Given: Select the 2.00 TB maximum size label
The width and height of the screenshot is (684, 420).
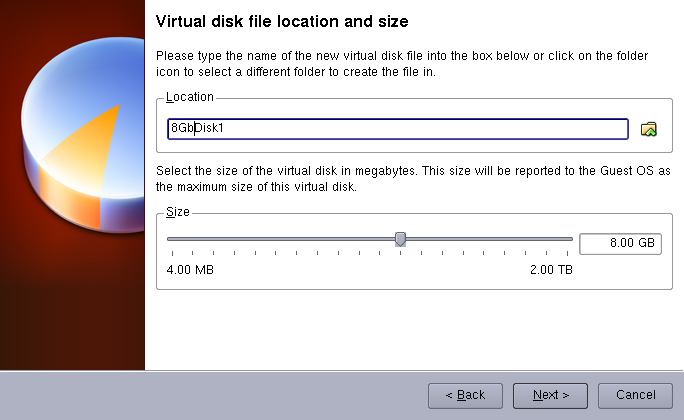Looking at the screenshot, I should (551, 270).
